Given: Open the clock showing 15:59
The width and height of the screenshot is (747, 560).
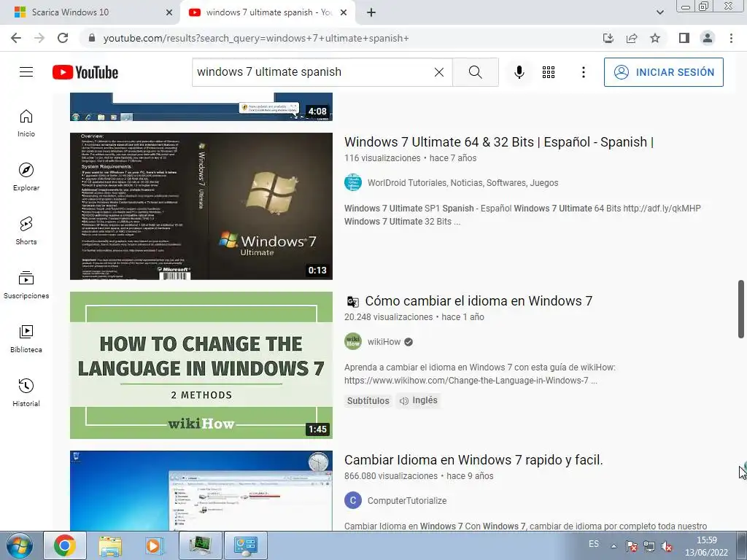Looking at the screenshot, I should point(706,546).
